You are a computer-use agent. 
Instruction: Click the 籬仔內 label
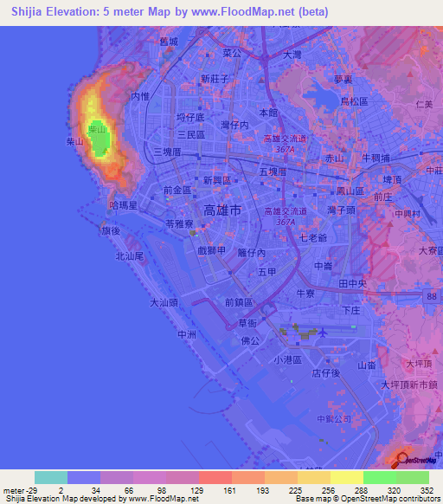pos(252,253)
